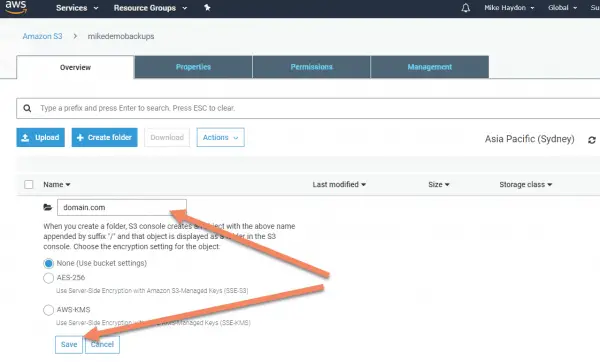The image size is (600, 362).
Task: Sort by Name column
Action: point(57,184)
